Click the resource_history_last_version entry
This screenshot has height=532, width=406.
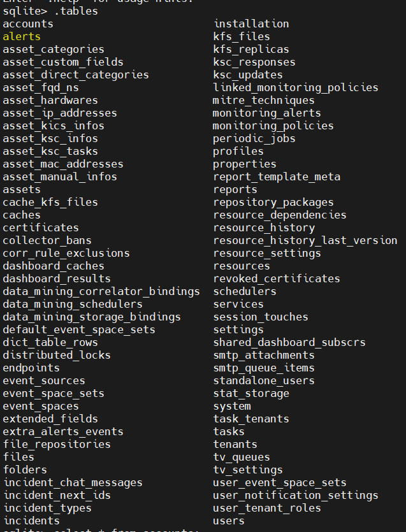(305, 240)
